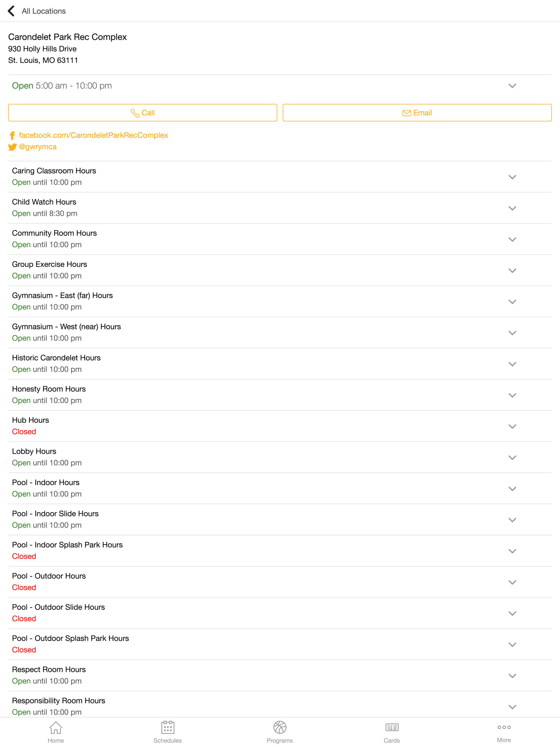Viewport: 560px width, 747px height.
Task: Open the Cards tab
Action: pos(392,732)
